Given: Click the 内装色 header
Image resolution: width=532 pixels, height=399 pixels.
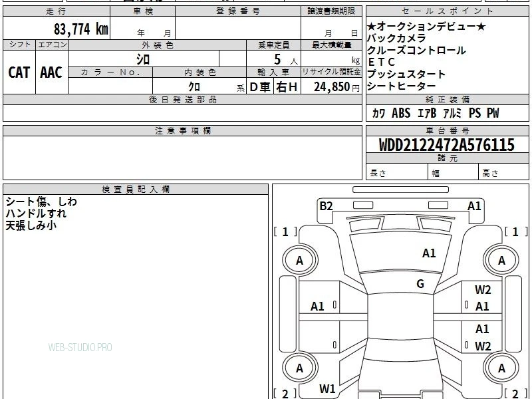Looking at the screenshot, I should 200,72.
